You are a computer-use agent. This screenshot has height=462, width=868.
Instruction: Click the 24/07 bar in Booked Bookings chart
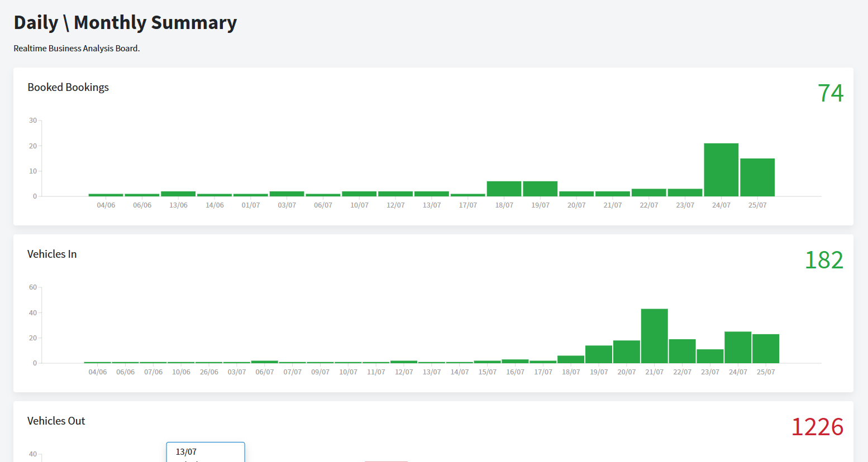point(721,170)
